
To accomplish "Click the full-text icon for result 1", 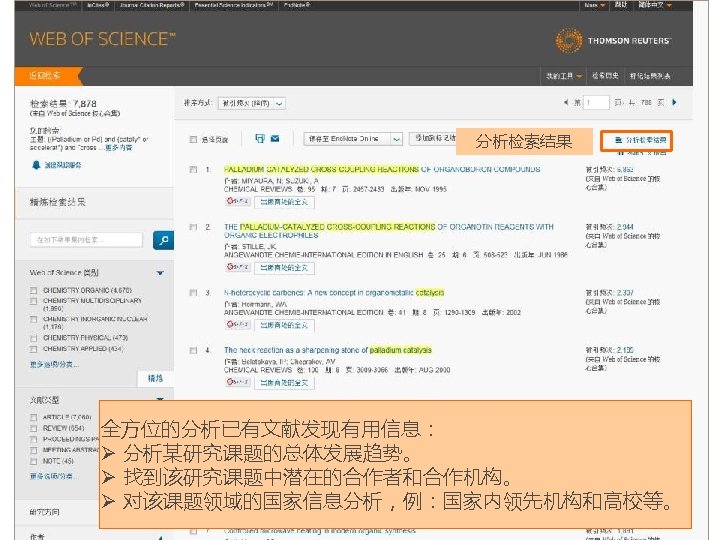I will click(x=237, y=201).
